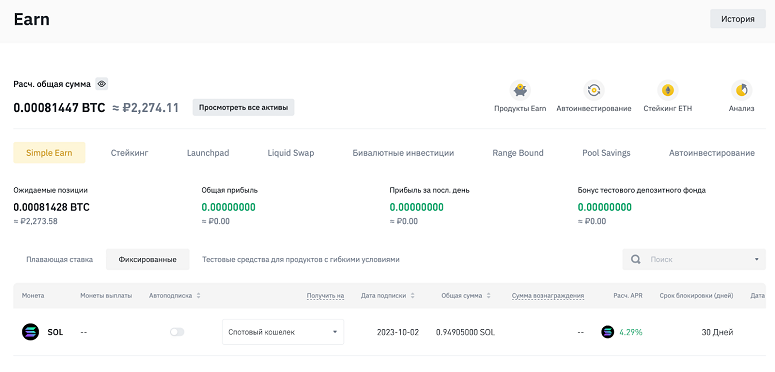Hide balance using the eye icon
The height and width of the screenshot is (372, 775).
coord(101,84)
